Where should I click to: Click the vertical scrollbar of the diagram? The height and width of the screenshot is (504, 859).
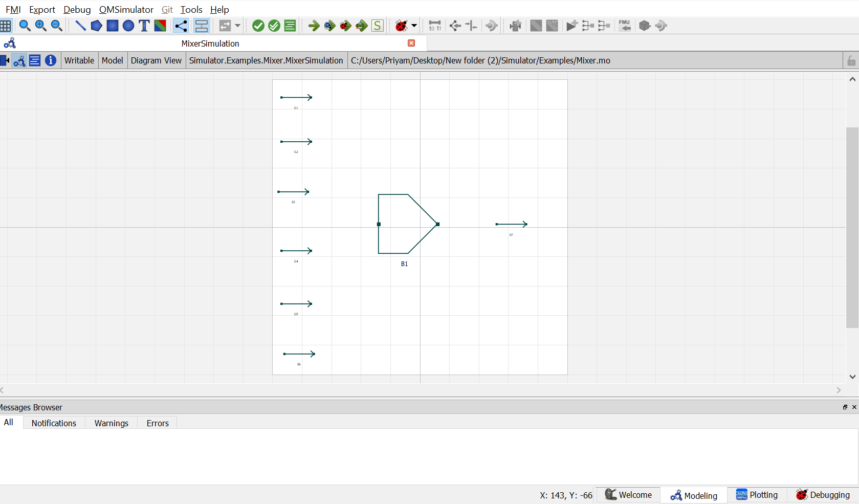coord(852,227)
